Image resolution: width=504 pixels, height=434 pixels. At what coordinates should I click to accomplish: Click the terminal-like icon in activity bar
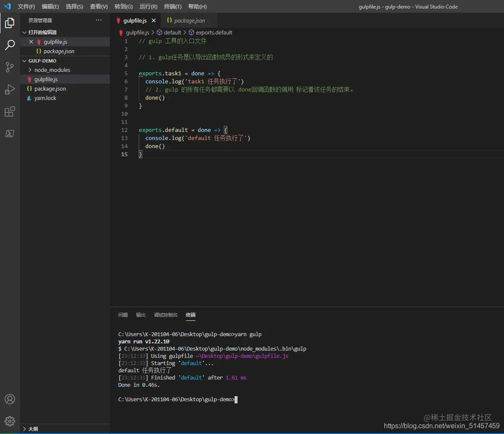(10, 133)
